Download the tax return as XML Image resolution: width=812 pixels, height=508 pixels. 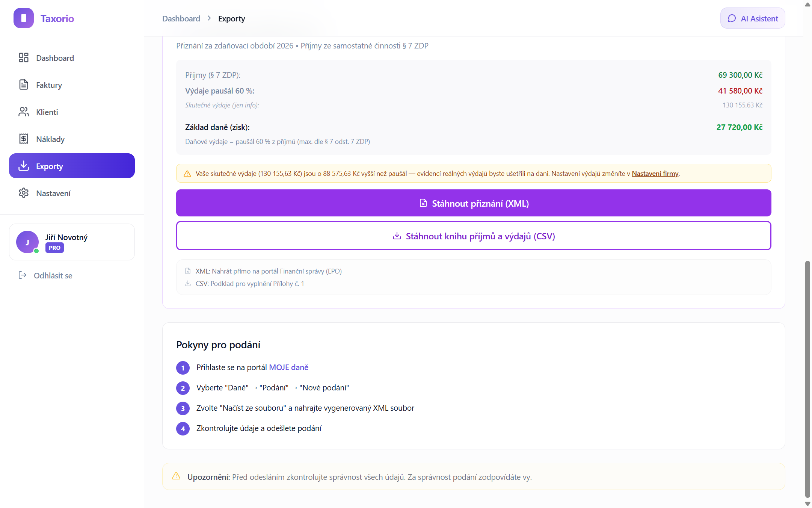point(474,203)
